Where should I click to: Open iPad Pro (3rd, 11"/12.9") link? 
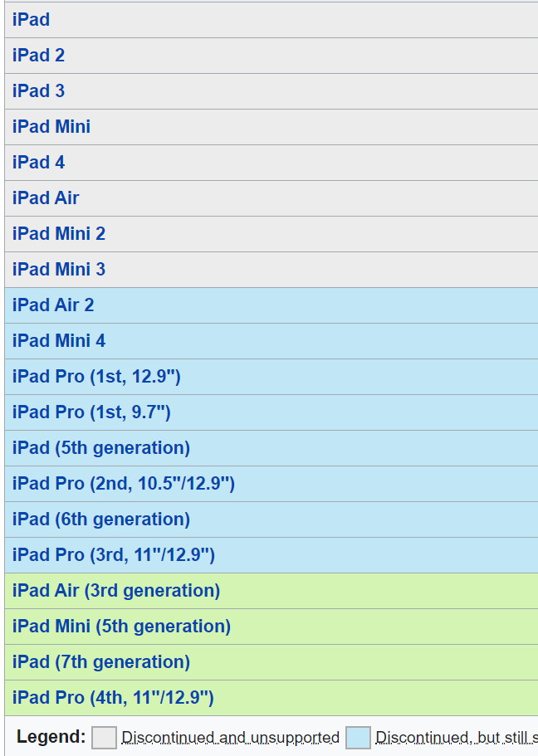click(x=114, y=555)
